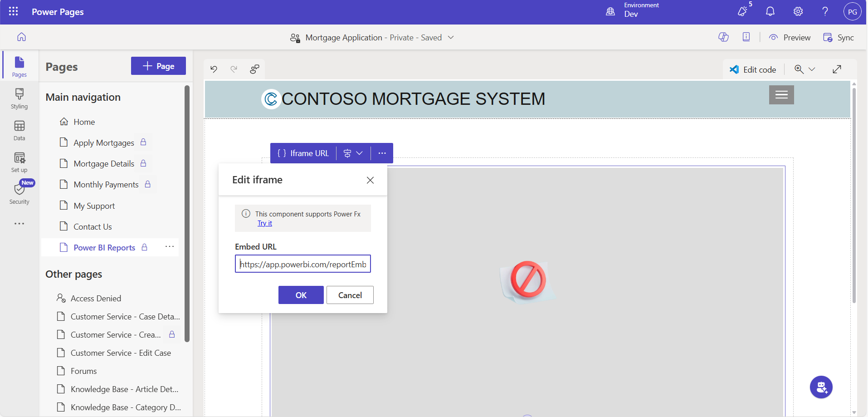Select the Monthly Payments page
Viewport: 868px width, 417px height.
[x=106, y=185]
